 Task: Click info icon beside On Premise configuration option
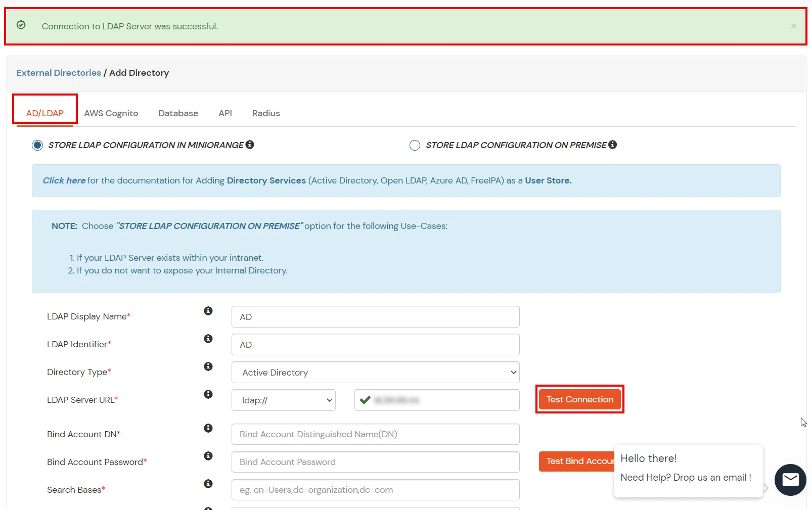(612, 145)
